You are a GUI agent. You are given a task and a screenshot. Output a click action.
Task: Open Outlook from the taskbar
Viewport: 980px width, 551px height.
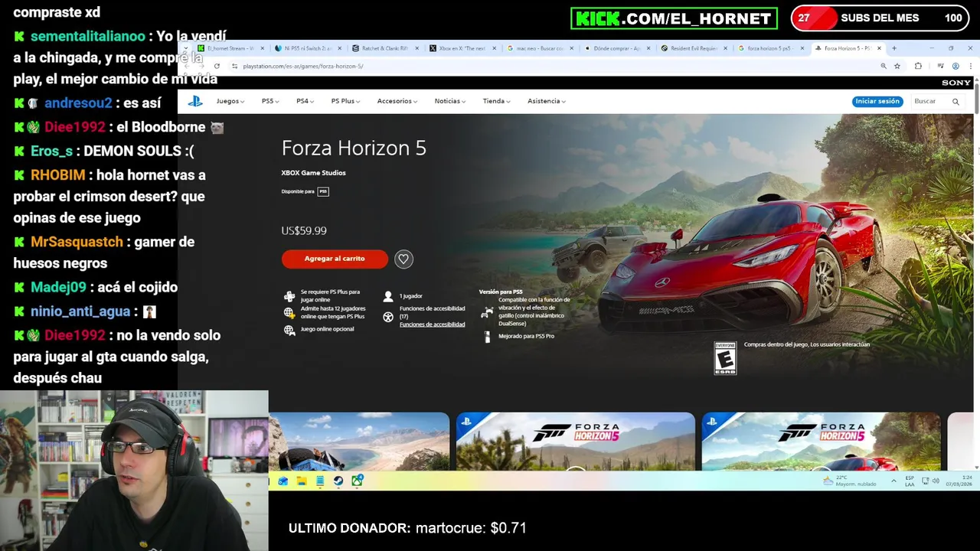point(283,481)
